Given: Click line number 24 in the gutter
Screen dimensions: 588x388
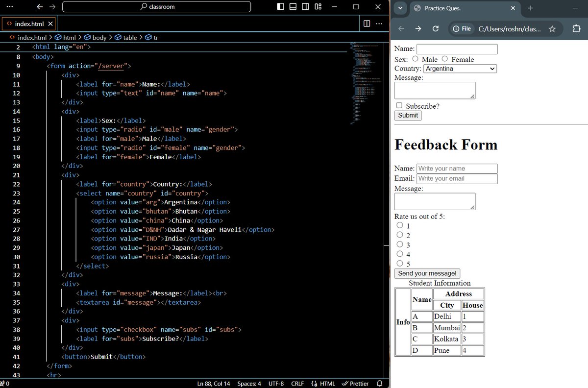Looking at the screenshot, I should click(x=16, y=202).
